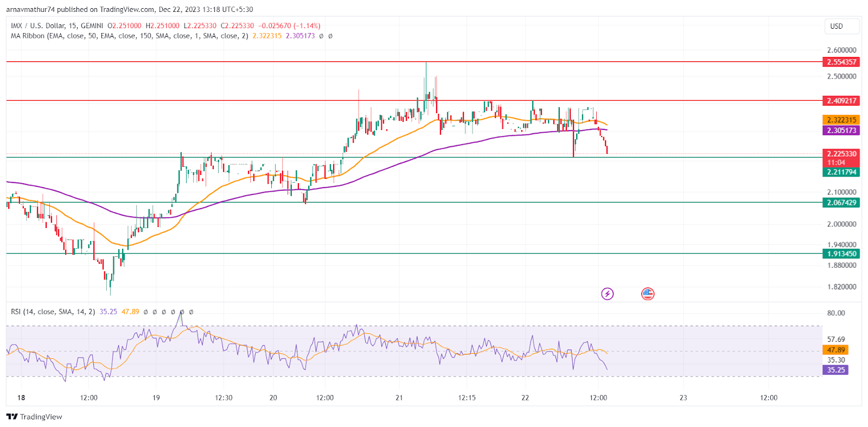Open the USD currency selector
868x427 pixels.
pyautogui.click(x=837, y=26)
